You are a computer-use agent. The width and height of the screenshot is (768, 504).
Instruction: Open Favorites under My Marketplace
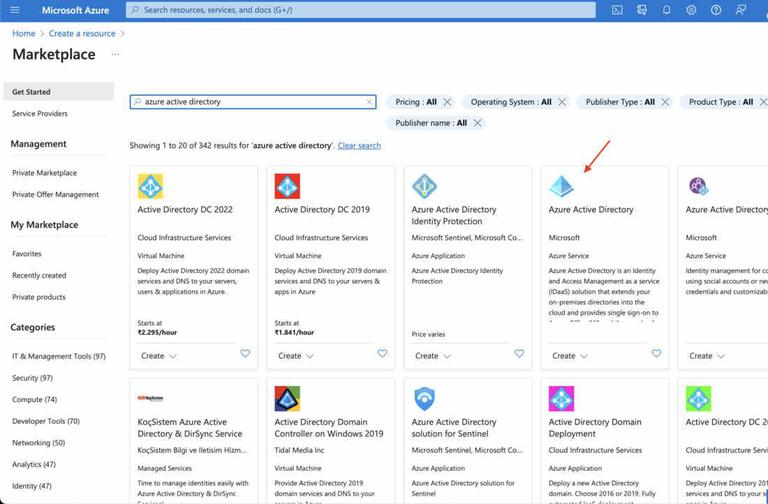click(x=27, y=254)
